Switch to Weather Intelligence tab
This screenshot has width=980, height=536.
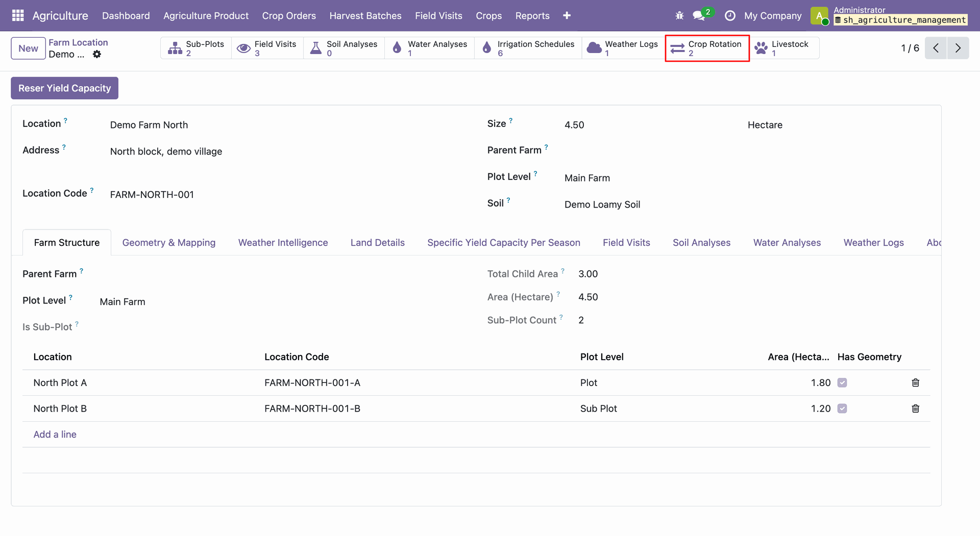click(283, 243)
